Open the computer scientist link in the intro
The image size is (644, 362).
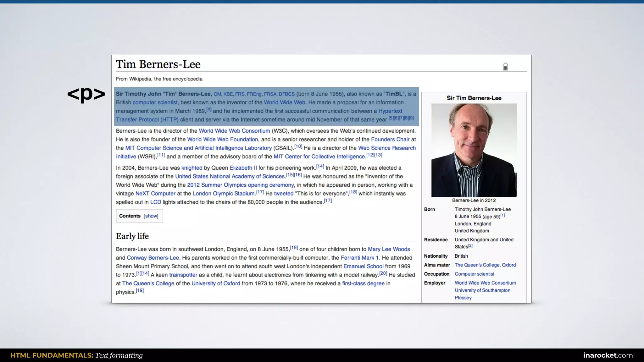coord(155,102)
